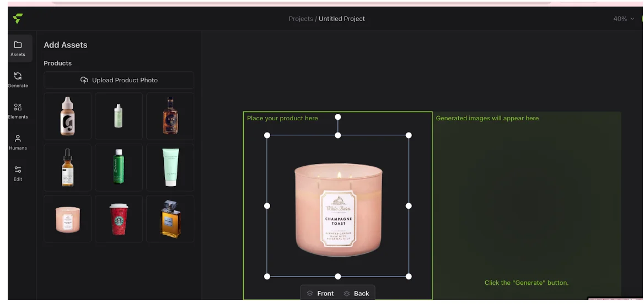Click the Champagne Toast candle on the canvas

(339, 210)
